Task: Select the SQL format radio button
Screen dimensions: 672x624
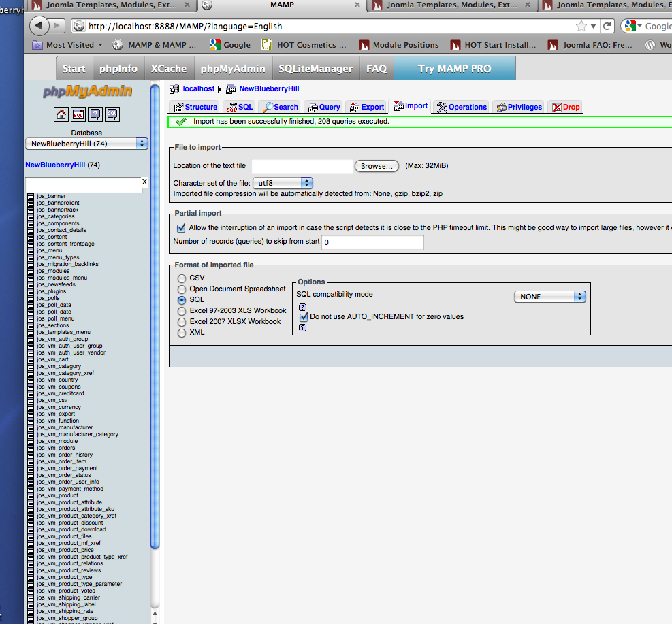Action: 182,300
